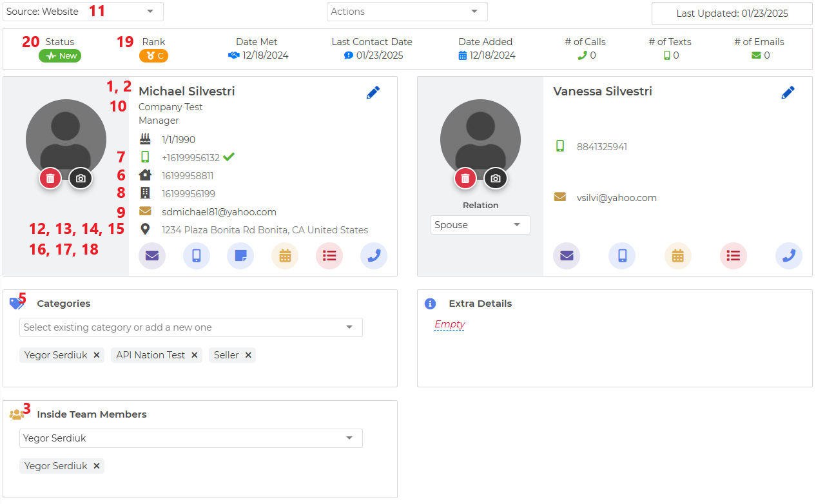
Task: Click the birthday value 1/1/1990
Action: click(179, 139)
